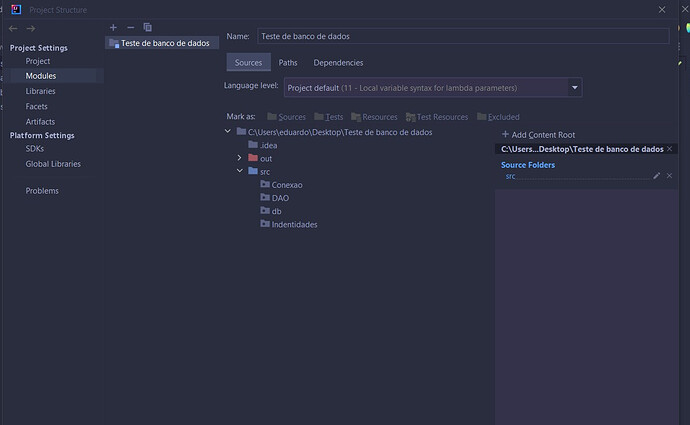Select the db package folder
The width and height of the screenshot is (690, 425).
point(271,211)
